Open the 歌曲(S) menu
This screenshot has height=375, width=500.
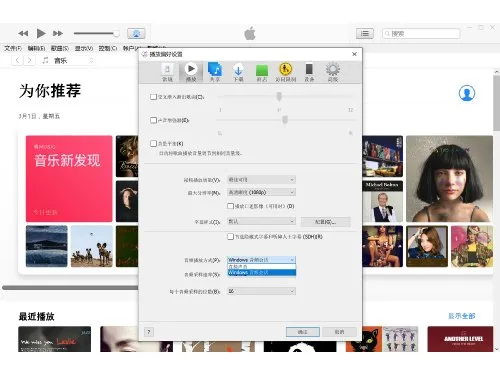pyautogui.click(x=60, y=48)
